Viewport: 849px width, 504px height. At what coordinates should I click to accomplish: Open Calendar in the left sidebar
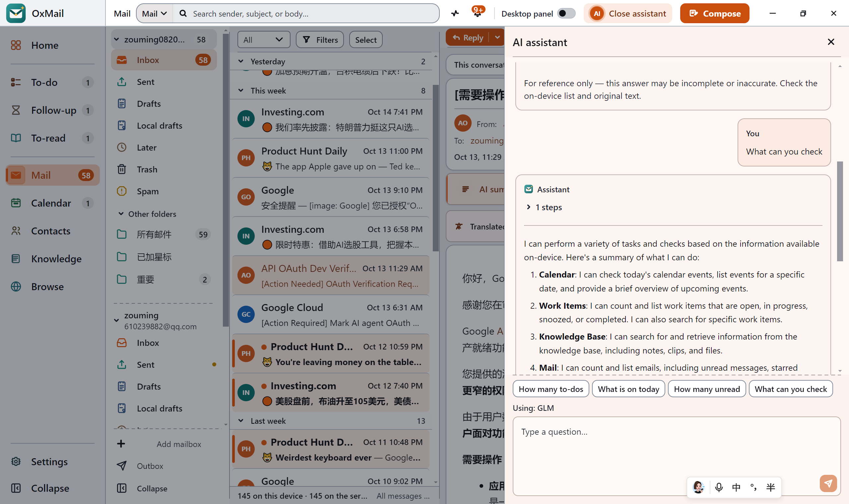(x=53, y=203)
